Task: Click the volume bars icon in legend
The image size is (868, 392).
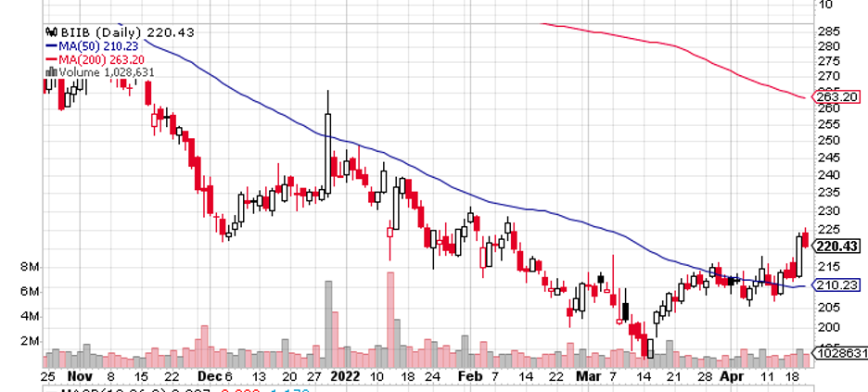Action: (51, 72)
